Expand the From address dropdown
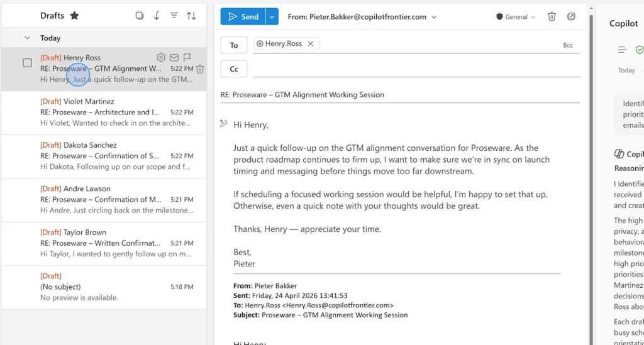644x345 pixels. (x=434, y=17)
